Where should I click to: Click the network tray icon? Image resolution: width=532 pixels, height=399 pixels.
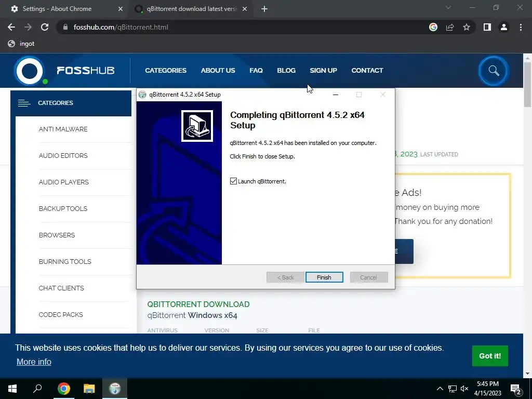tap(453, 389)
